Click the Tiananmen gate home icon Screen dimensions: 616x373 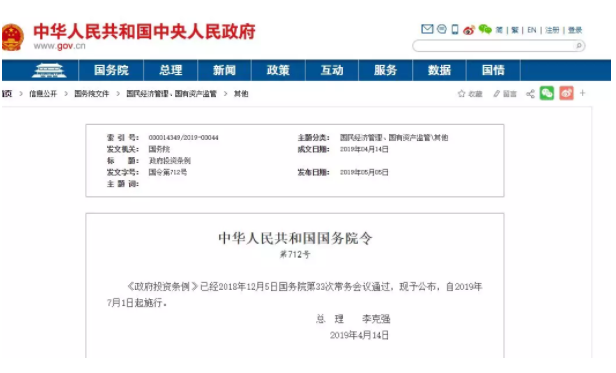tap(49, 70)
